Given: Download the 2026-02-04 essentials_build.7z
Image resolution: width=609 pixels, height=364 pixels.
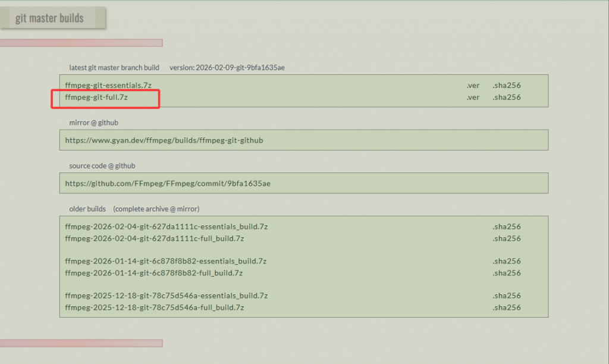Looking at the screenshot, I should click(x=167, y=227).
